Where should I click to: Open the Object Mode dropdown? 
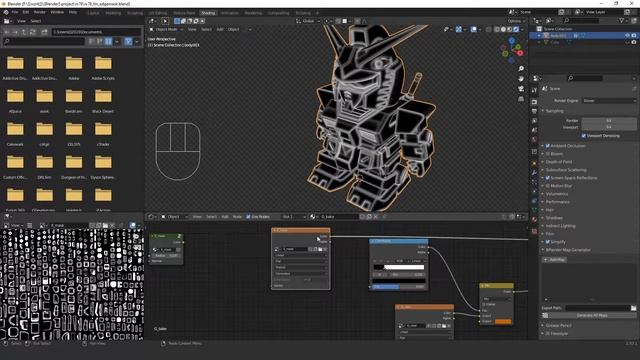(165, 29)
